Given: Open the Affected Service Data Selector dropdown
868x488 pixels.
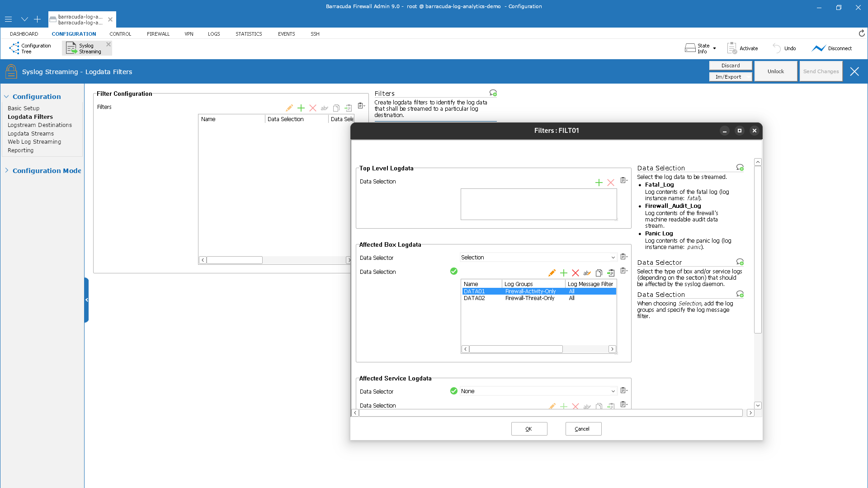Looking at the screenshot, I should pos(613,391).
